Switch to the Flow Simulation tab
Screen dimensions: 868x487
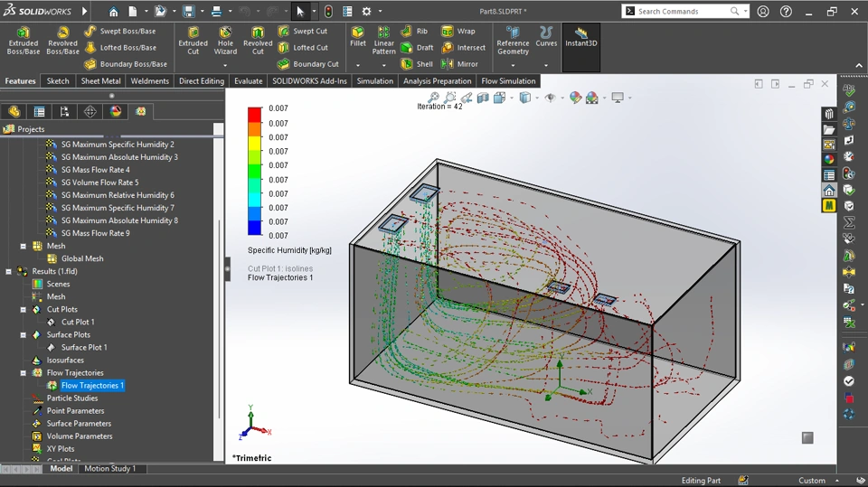click(508, 81)
